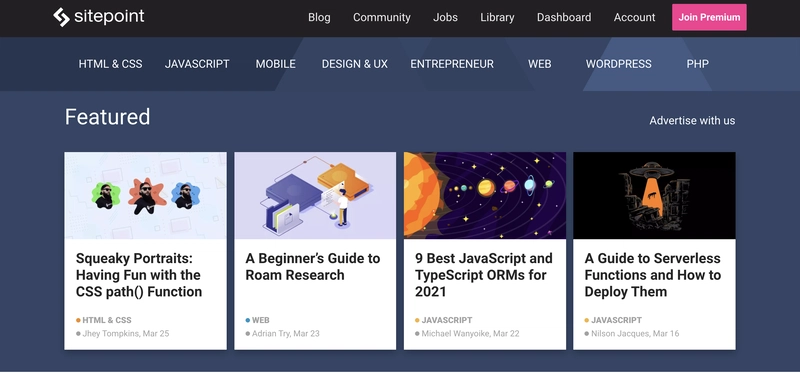Click author Nilson Jacques, Mar 16
800x373 pixels.
click(635, 334)
